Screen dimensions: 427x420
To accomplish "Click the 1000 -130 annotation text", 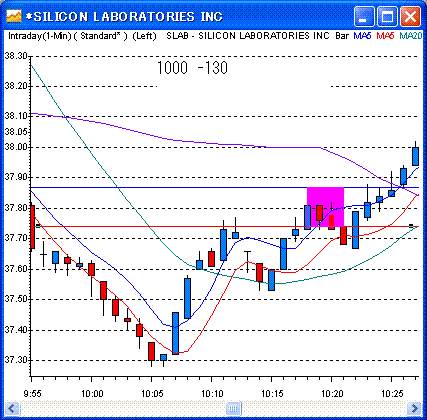I will click(192, 68).
